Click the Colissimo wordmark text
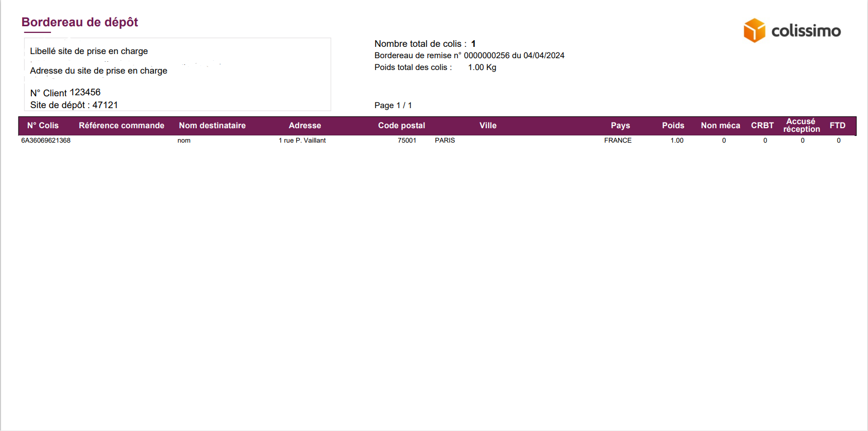Screen dimensions: 868x431 click(806, 31)
